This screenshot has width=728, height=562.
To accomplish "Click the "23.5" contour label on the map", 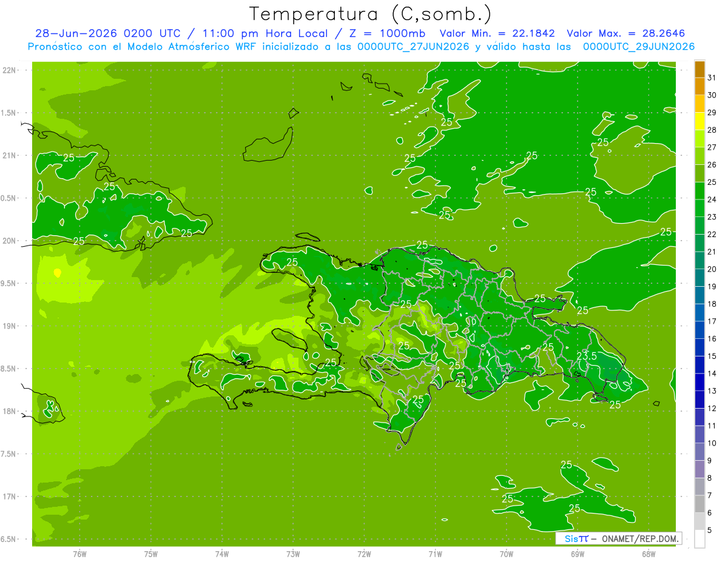I will (586, 356).
